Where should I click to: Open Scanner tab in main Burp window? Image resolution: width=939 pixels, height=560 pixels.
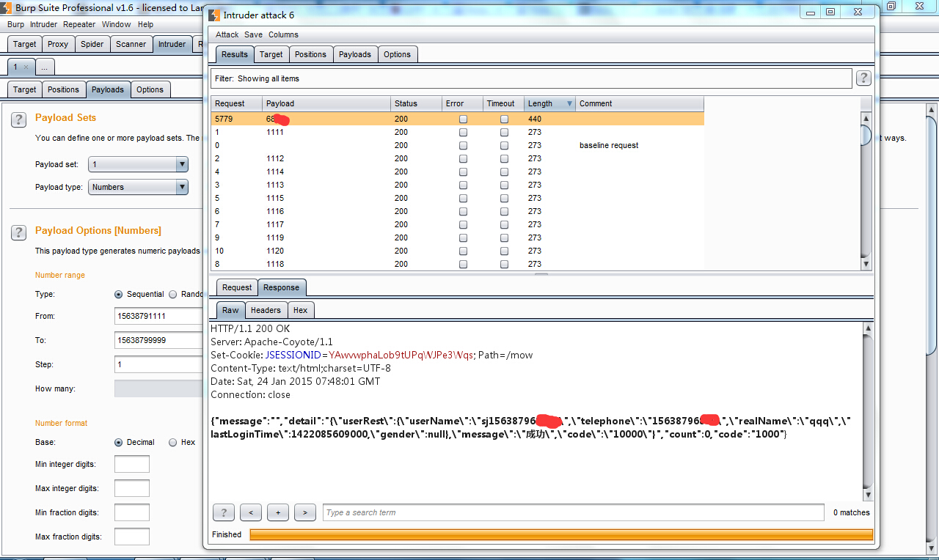pyautogui.click(x=131, y=44)
